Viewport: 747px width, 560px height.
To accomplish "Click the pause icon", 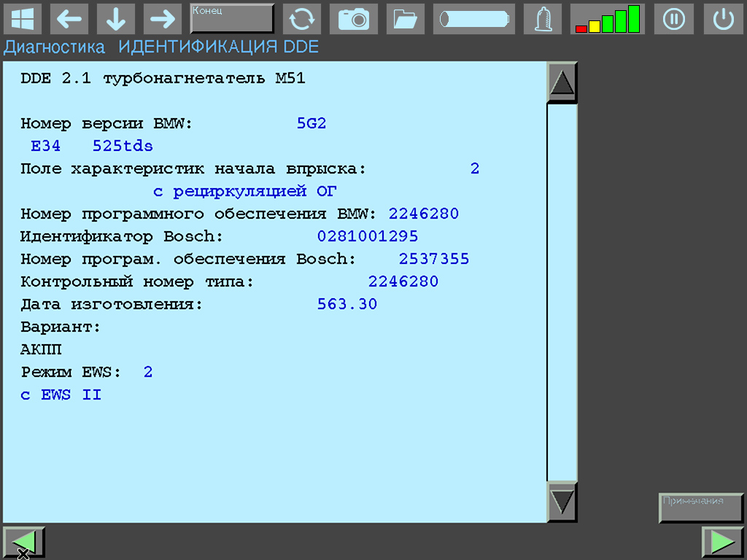I will point(673,19).
